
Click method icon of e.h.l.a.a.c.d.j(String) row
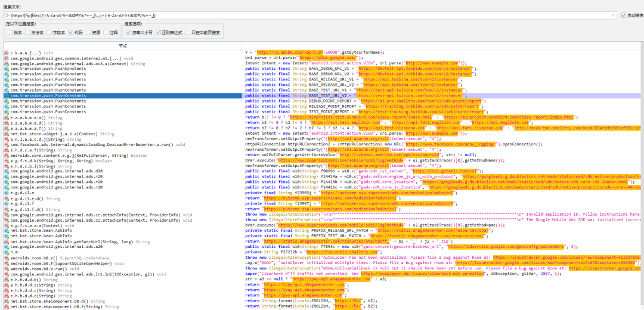[6, 139]
